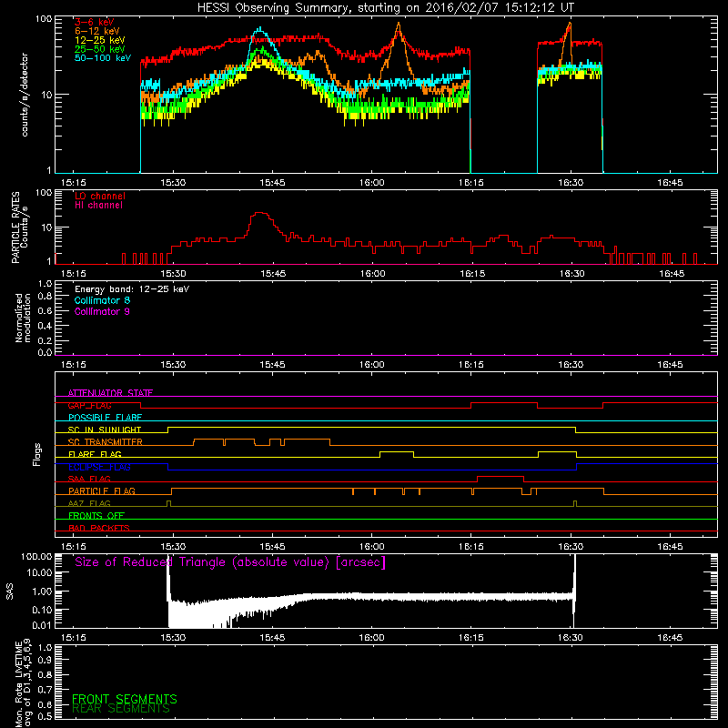Image resolution: width=728 pixels, height=728 pixels.
Task: Click the 'GAP_FLAG' label
Action: click(x=89, y=405)
